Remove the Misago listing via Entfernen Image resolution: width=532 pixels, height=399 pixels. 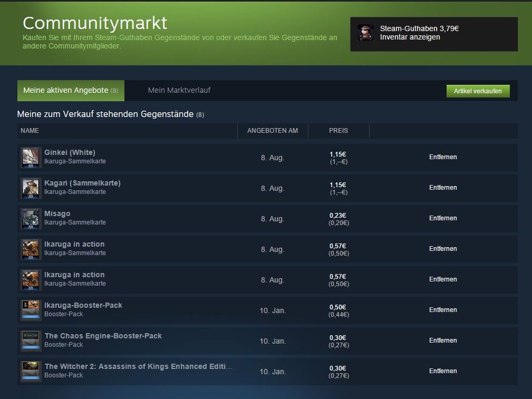coord(443,218)
